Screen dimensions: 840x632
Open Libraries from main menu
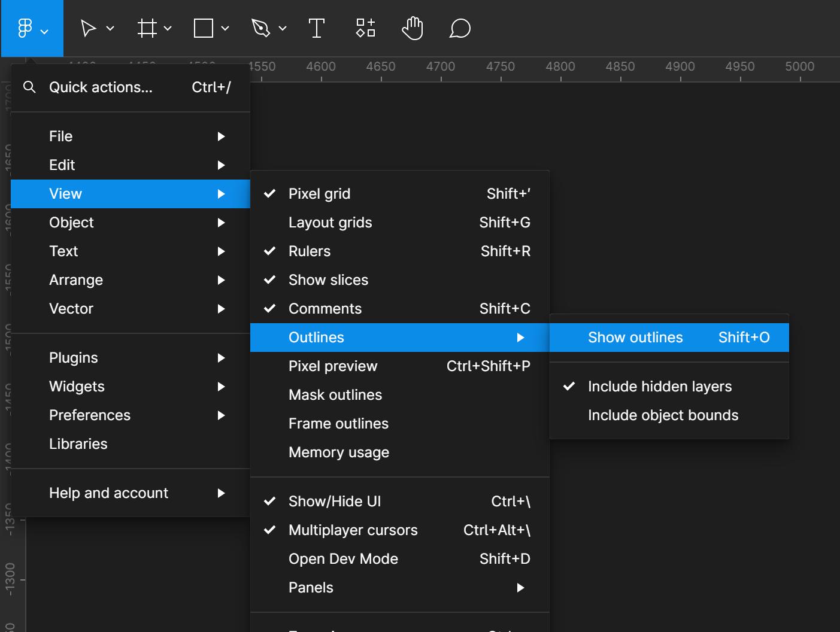(x=131, y=444)
